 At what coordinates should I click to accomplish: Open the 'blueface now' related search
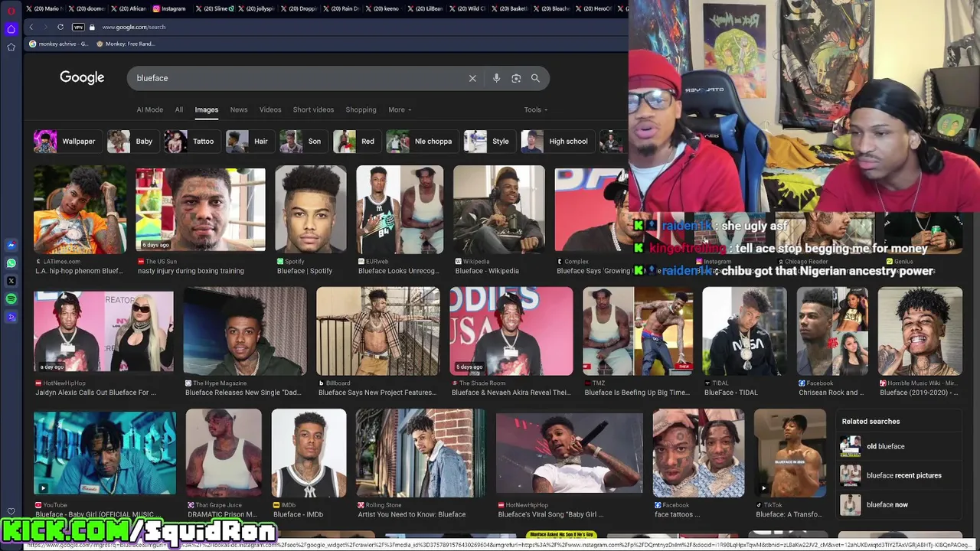tap(900, 504)
